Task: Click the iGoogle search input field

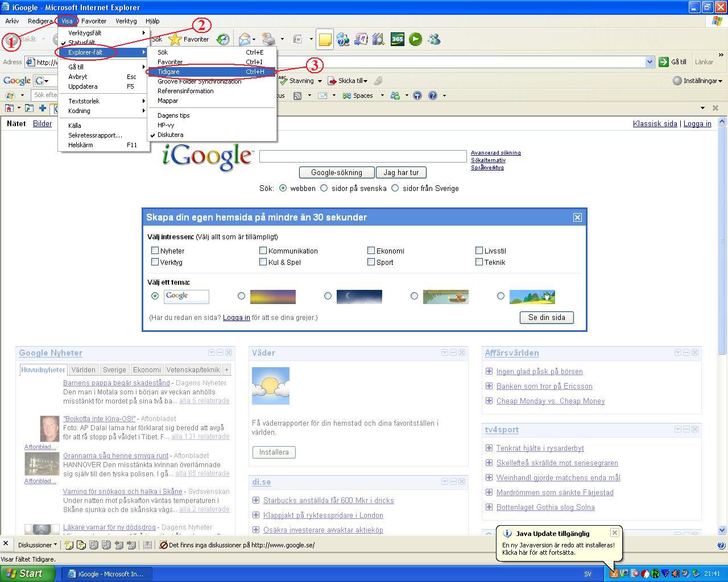Action: click(363, 156)
